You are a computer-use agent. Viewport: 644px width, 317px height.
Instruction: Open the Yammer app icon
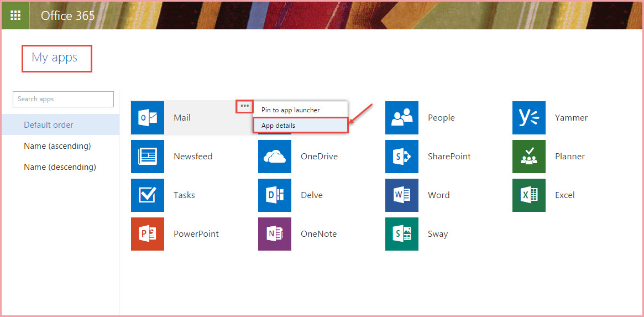[529, 118]
